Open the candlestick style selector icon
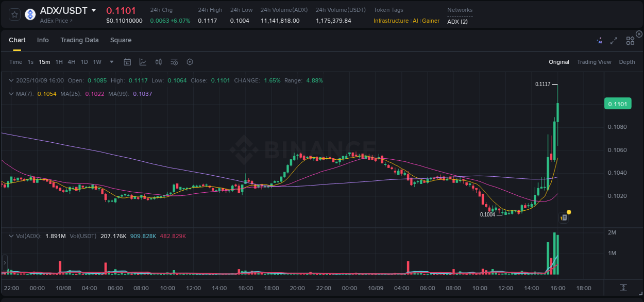This screenshot has height=302, width=644. [159, 61]
